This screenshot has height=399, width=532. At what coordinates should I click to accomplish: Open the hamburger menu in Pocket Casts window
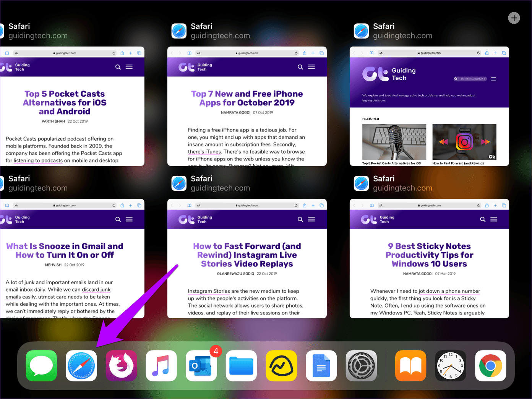click(129, 67)
